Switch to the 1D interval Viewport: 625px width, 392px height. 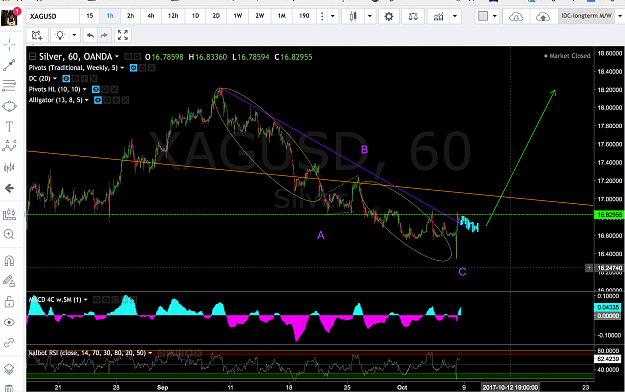195,16
